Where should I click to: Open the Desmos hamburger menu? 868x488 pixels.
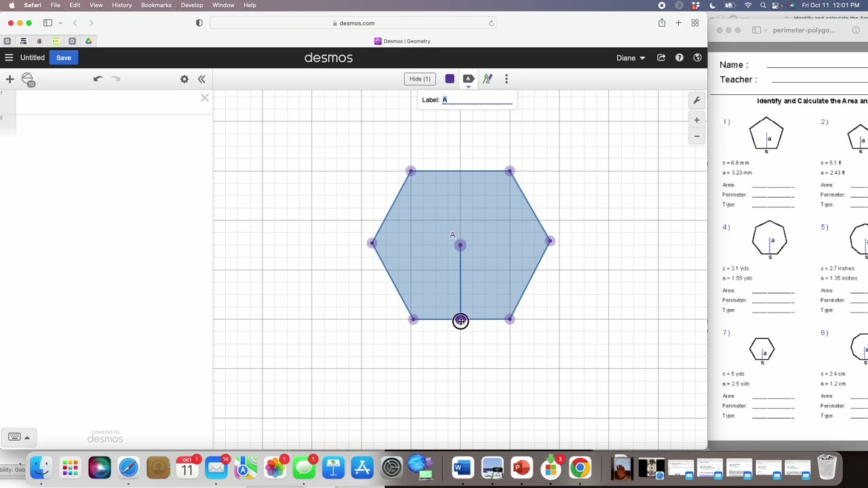coord(9,58)
